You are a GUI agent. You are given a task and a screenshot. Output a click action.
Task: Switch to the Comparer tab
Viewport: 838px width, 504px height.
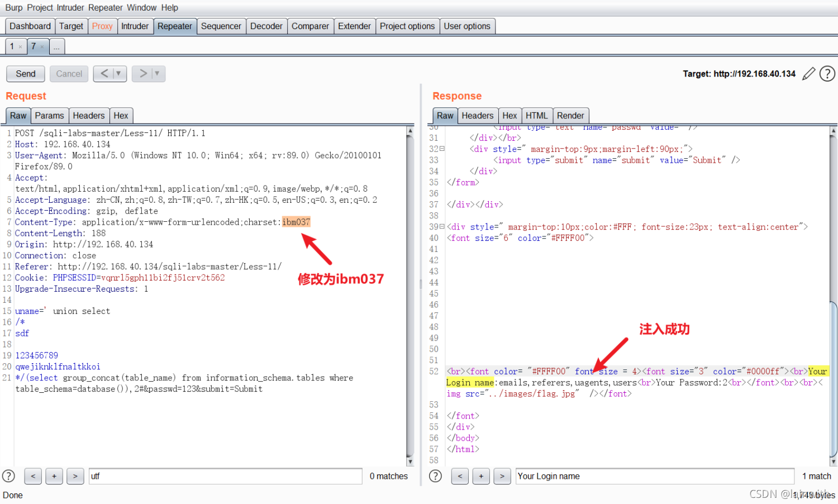[x=310, y=26]
